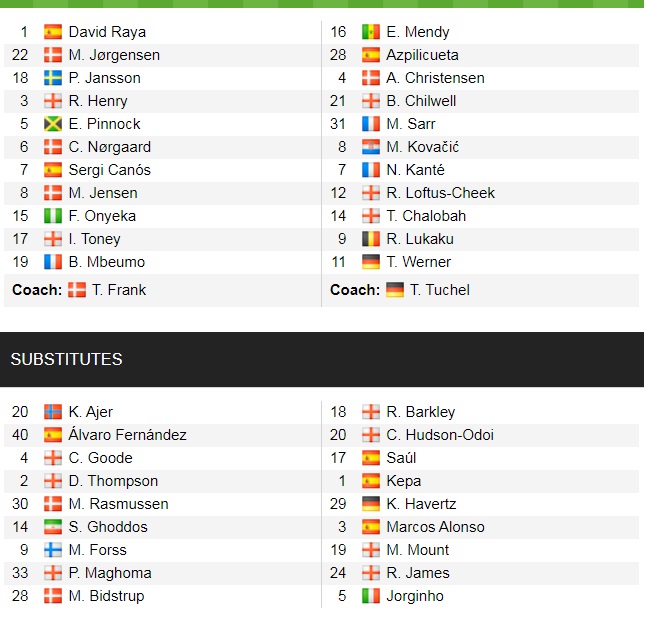
Task: Select coach T. Frank's name
Action: pos(118,290)
